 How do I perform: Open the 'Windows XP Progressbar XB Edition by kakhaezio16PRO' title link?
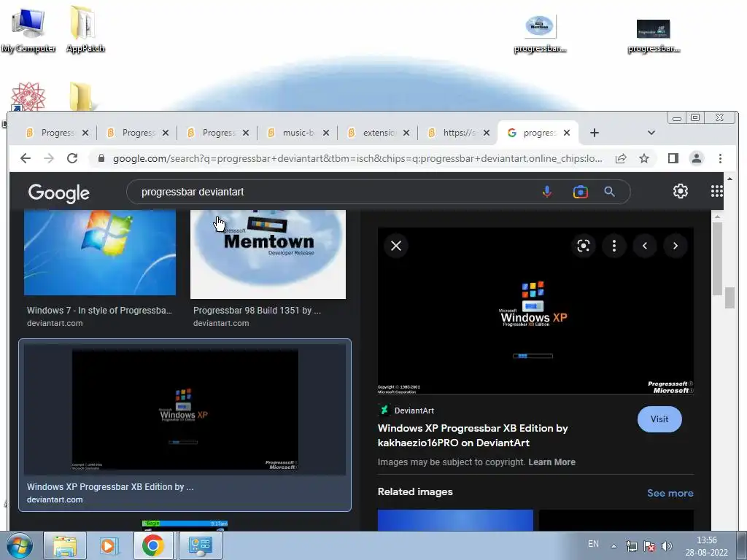pyautogui.click(x=473, y=435)
